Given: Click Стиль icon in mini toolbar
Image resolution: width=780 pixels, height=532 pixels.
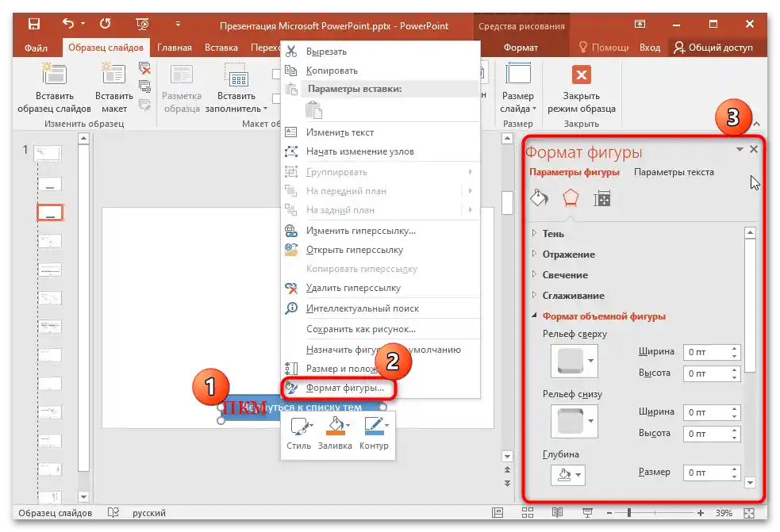Looking at the screenshot, I should (299, 433).
